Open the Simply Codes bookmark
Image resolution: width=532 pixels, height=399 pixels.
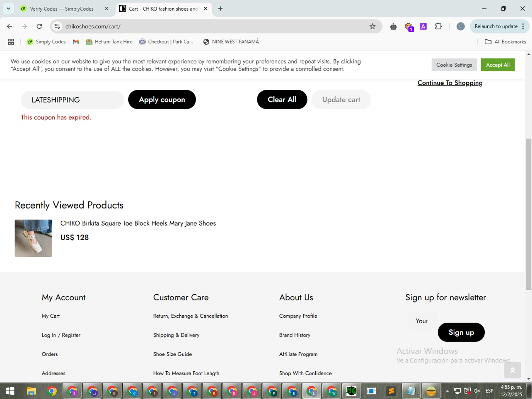[46, 42]
